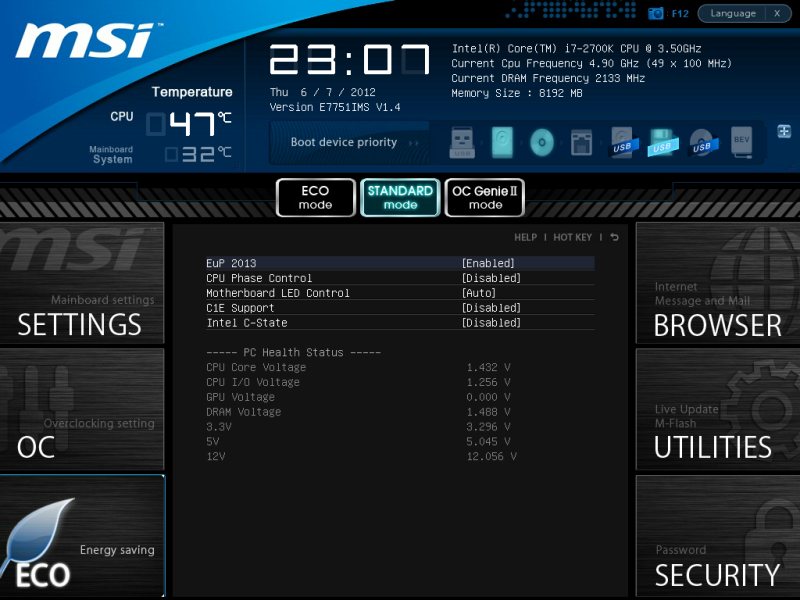
Task: Select the USB key boot device icon
Action: coord(462,142)
